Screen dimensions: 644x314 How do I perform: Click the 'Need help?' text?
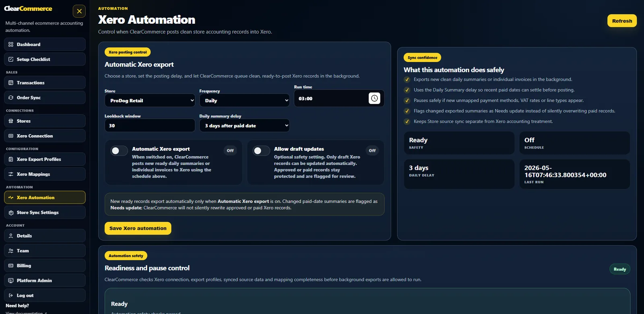[x=17, y=306]
